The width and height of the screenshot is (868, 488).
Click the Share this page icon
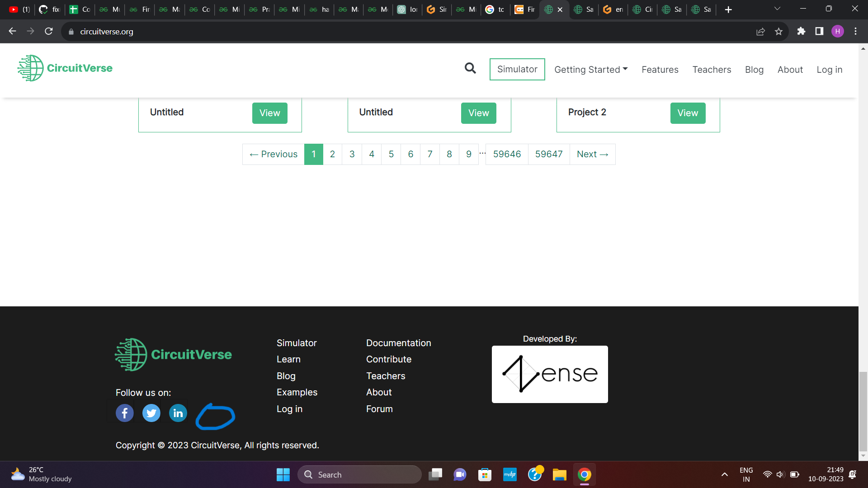click(x=760, y=32)
